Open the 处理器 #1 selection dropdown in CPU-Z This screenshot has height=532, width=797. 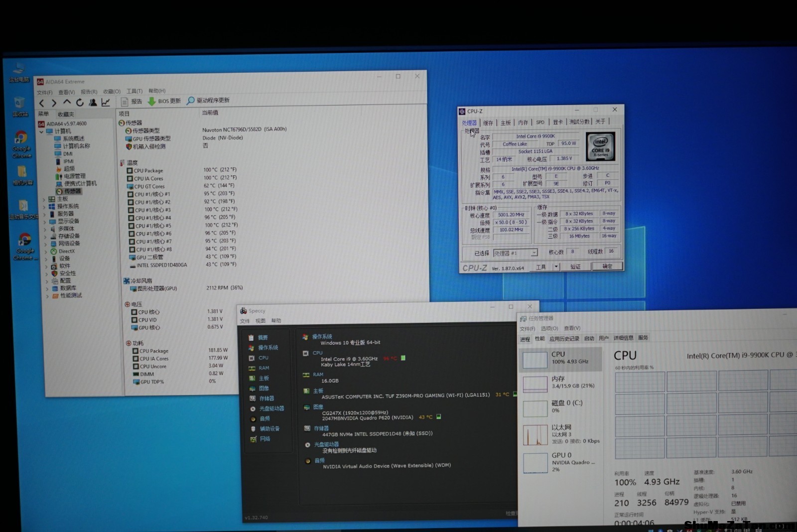[534, 253]
